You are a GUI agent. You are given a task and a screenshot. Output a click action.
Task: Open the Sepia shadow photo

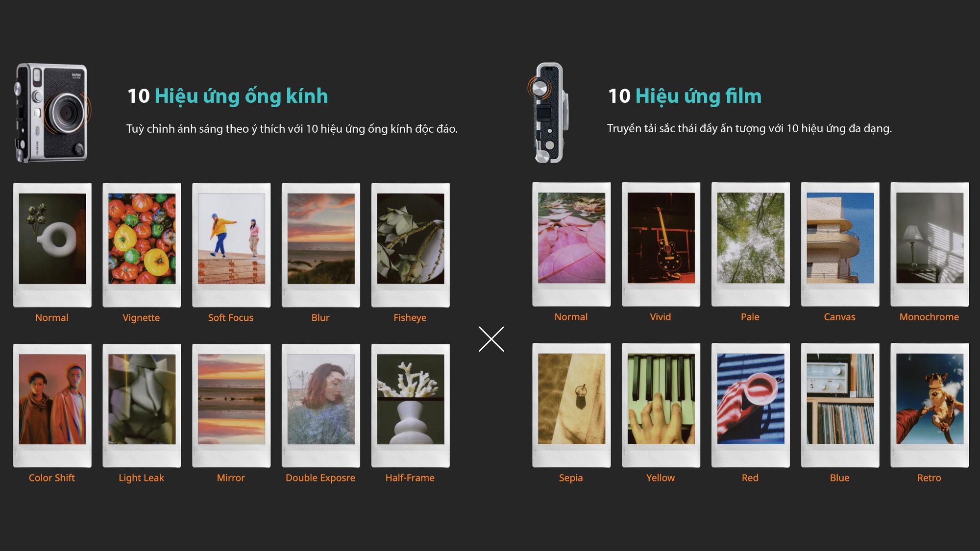571,405
